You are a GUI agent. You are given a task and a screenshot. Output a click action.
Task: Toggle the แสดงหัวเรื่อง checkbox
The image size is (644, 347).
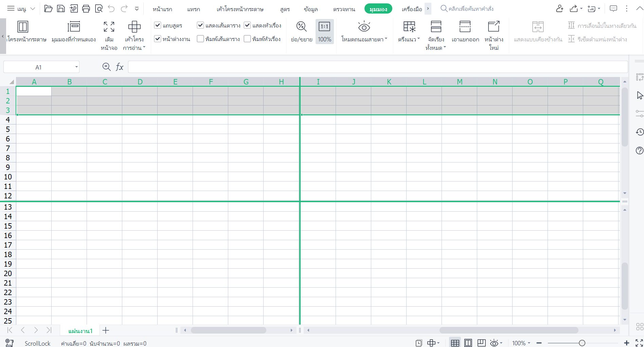click(x=247, y=25)
